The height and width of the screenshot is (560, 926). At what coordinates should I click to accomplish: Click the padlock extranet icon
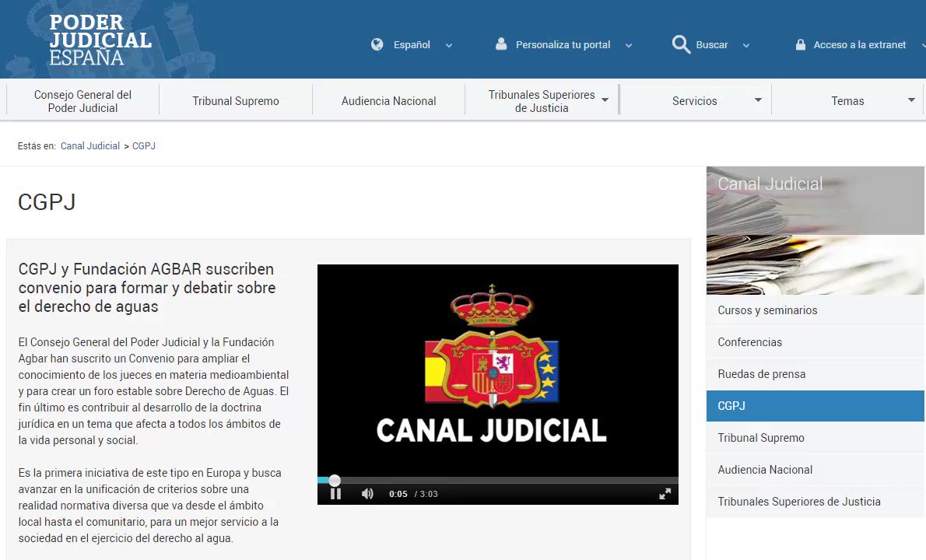coord(800,44)
